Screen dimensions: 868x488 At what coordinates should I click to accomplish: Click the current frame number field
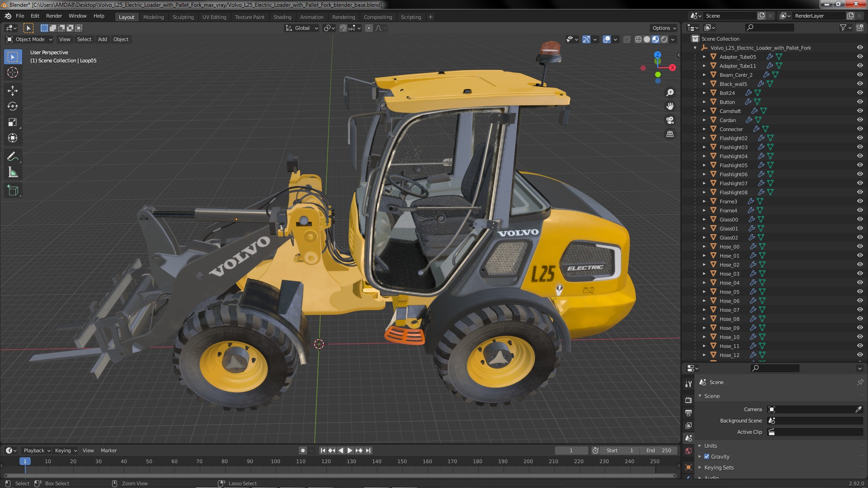[x=571, y=450]
